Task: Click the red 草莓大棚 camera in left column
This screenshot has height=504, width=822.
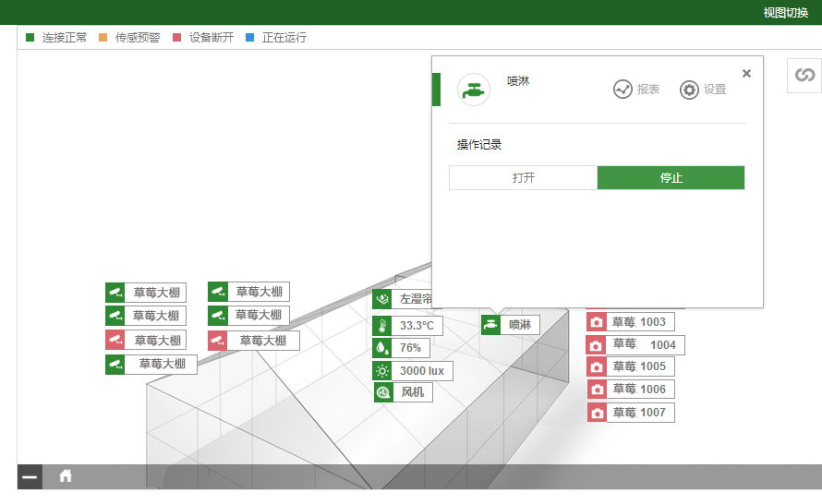Action: 146,340
